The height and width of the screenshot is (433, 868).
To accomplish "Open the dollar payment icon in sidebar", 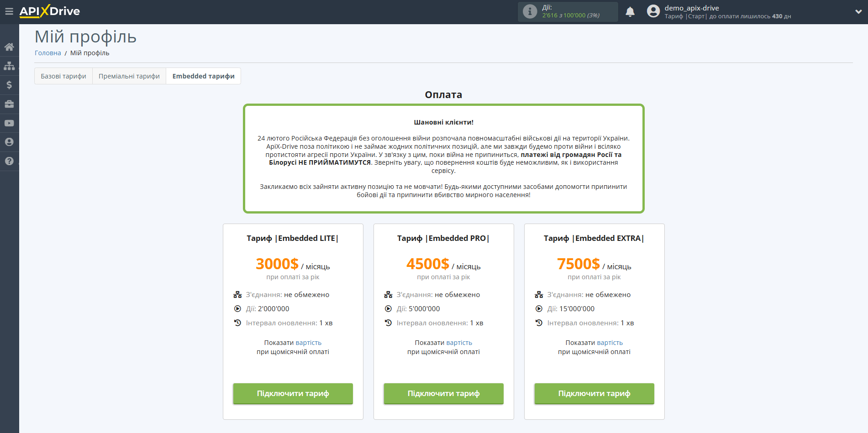I will click(x=9, y=85).
